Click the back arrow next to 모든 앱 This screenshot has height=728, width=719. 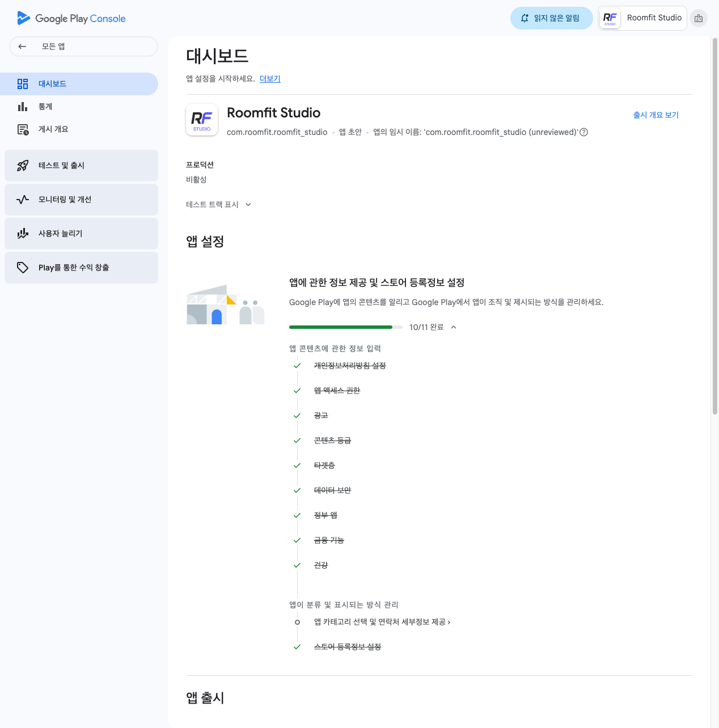[23, 46]
